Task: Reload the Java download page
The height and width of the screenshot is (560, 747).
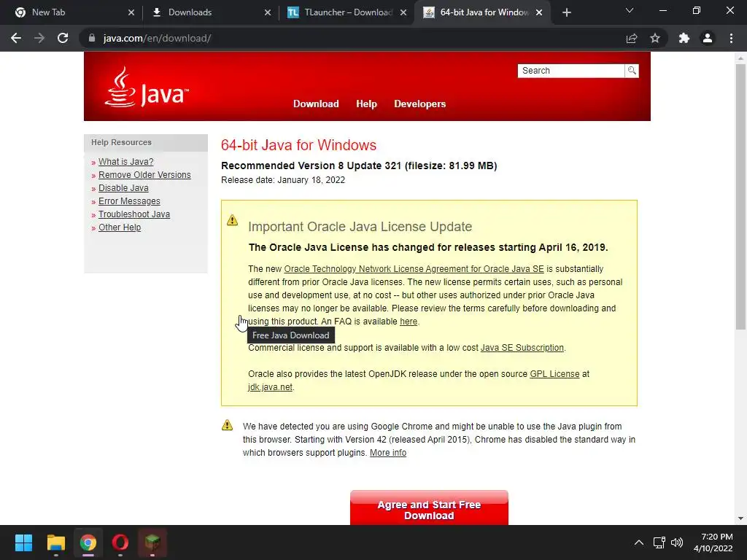Action: (63, 38)
